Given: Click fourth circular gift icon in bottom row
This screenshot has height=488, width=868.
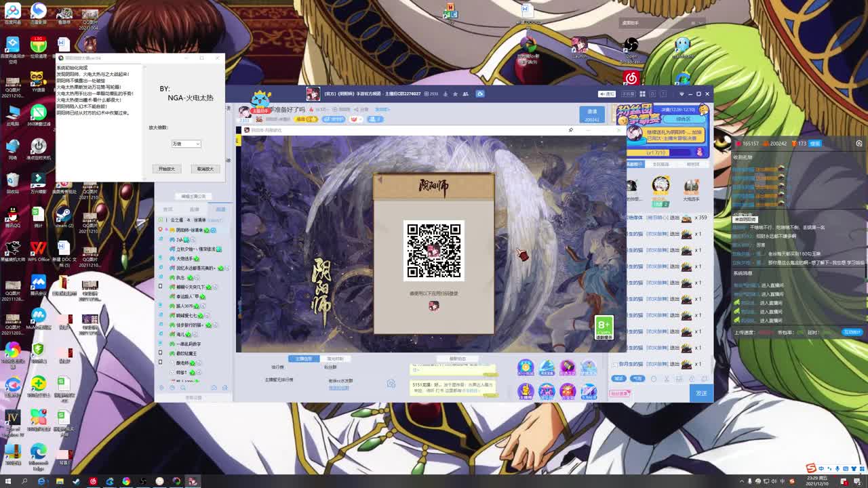Looking at the screenshot, I should tap(589, 390).
